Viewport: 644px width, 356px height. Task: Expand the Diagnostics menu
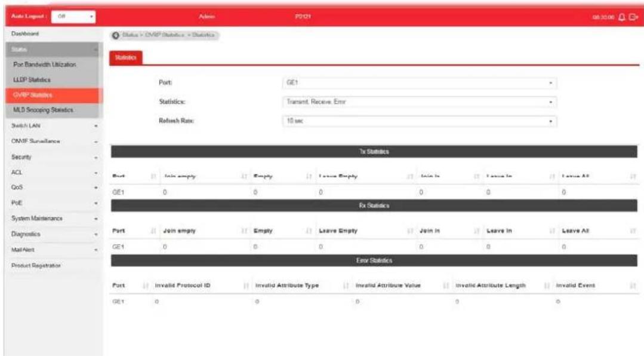click(x=54, y=234)
